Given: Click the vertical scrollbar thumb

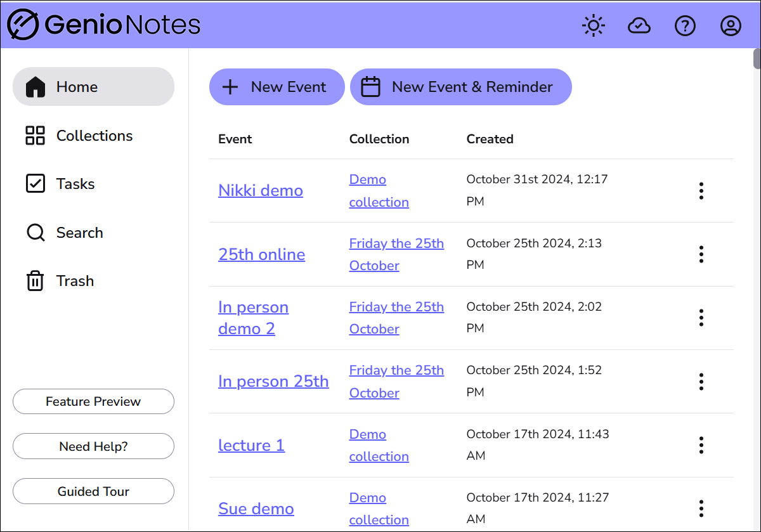Looking at the screenshot, I should [x=757, y=58].
